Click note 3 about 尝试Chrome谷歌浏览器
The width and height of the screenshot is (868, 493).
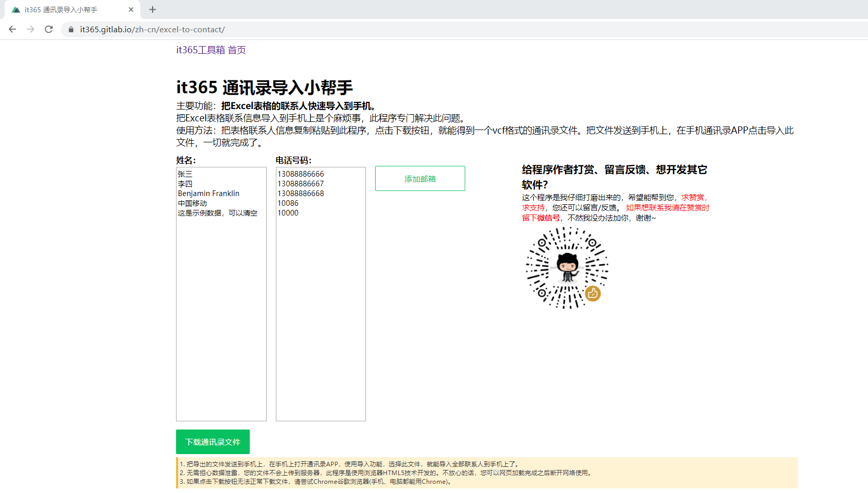pos(316,482)
